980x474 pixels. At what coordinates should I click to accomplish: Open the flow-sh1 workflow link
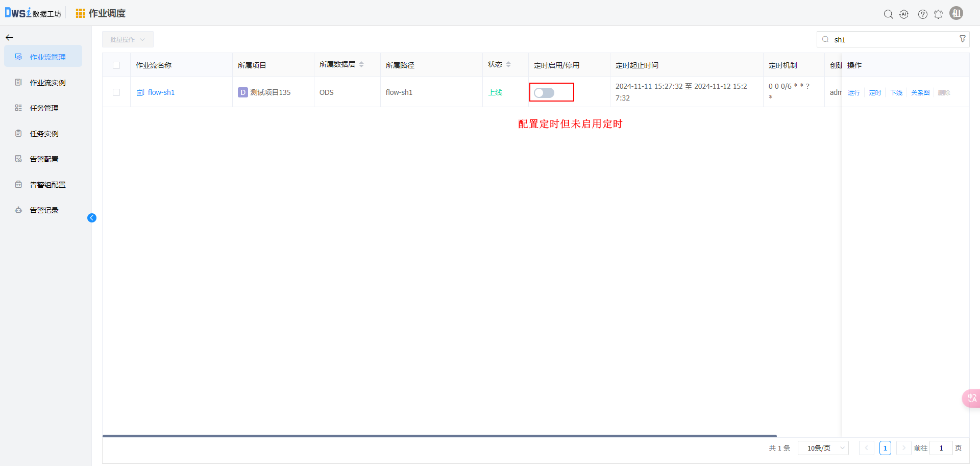coord(161,92)
